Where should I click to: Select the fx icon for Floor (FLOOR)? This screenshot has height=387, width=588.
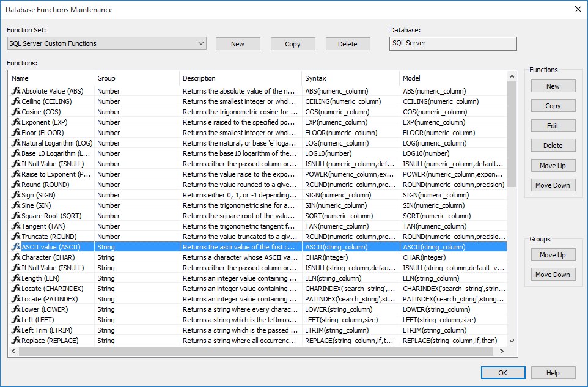point(16,133)
